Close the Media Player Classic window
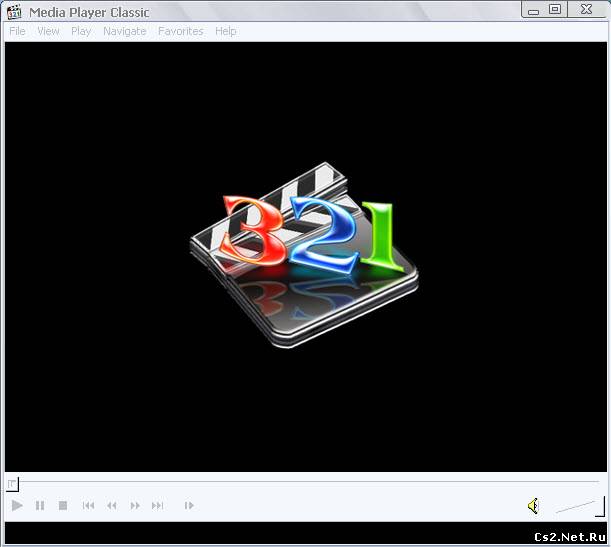611x547 pixels. tap(586, 9)
